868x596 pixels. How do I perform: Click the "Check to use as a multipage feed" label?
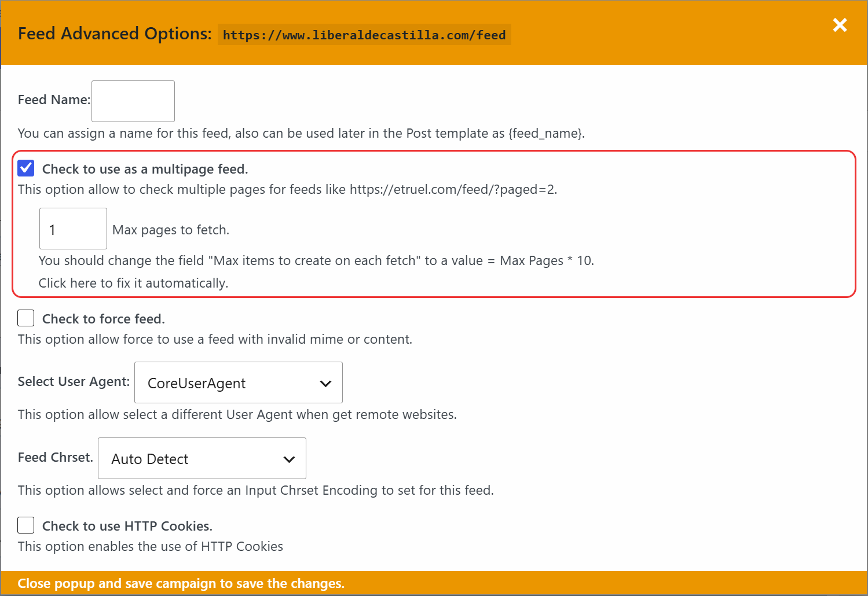(x=145, y=169)
